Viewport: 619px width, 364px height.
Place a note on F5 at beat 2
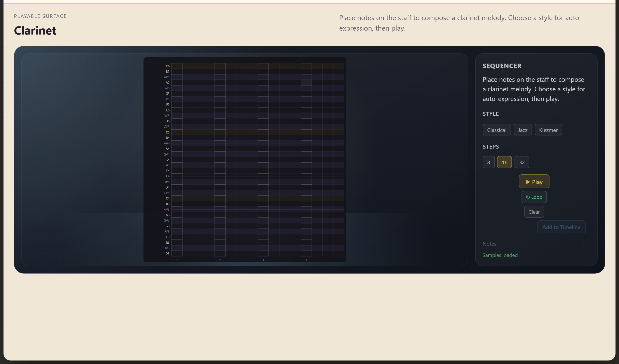click(220, 104)
